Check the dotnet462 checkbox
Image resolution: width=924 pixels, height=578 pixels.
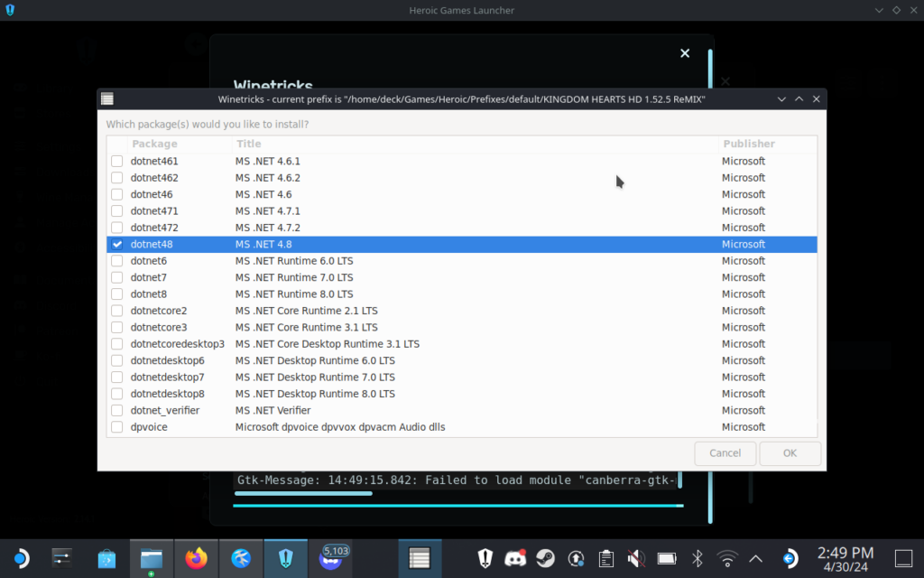tap(116, 178)
